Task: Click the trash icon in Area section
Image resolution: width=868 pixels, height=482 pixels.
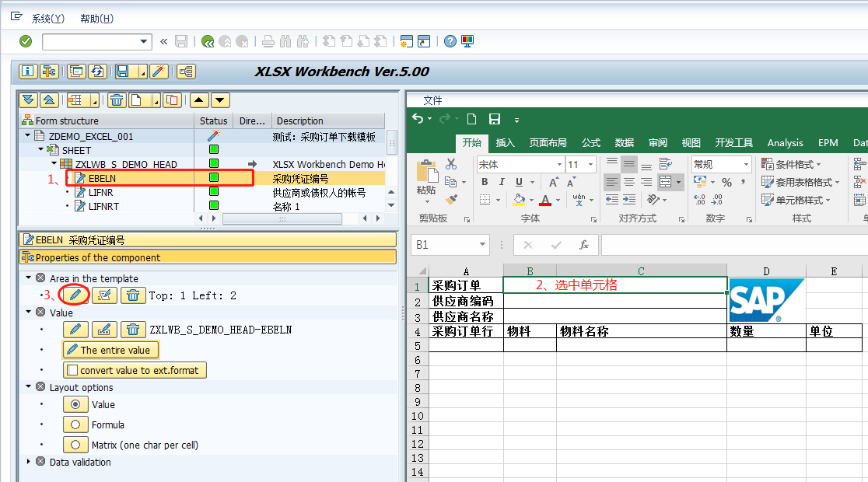Action: pyautogui.click(x=133, y=295)
